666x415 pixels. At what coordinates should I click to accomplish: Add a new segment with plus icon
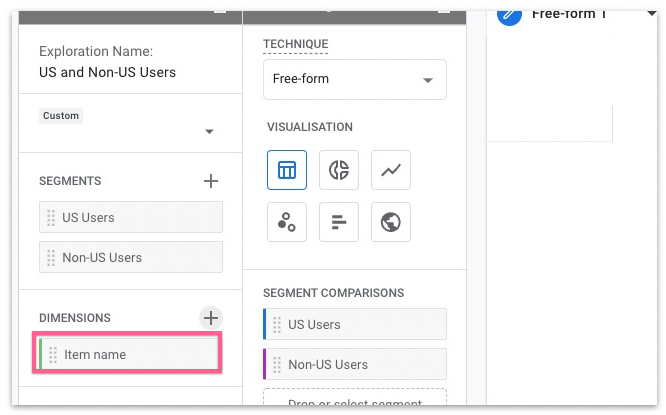[211, 181]
